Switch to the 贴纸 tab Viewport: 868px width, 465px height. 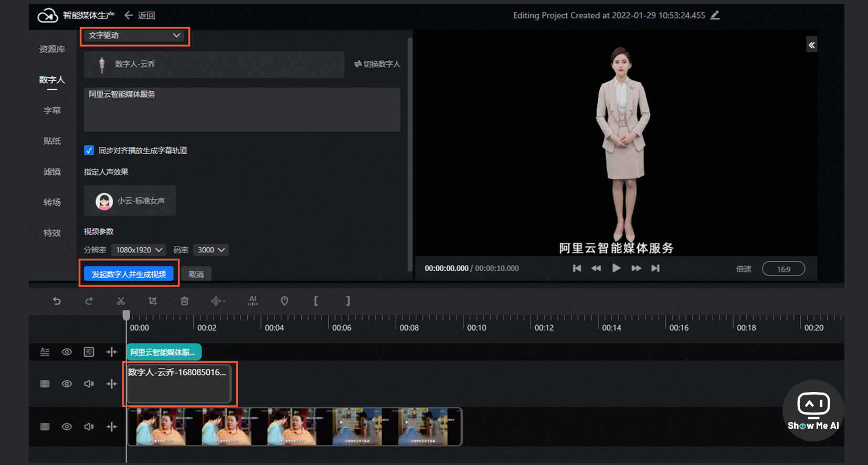(x=52, y=141)
